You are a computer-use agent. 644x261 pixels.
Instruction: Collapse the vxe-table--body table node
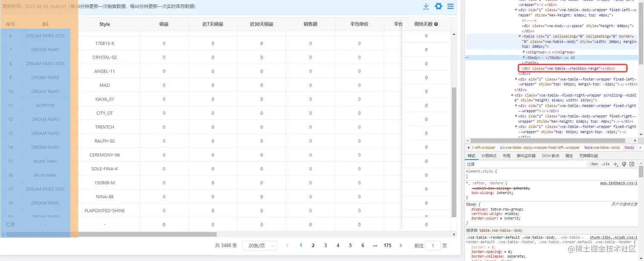[520, 37]
